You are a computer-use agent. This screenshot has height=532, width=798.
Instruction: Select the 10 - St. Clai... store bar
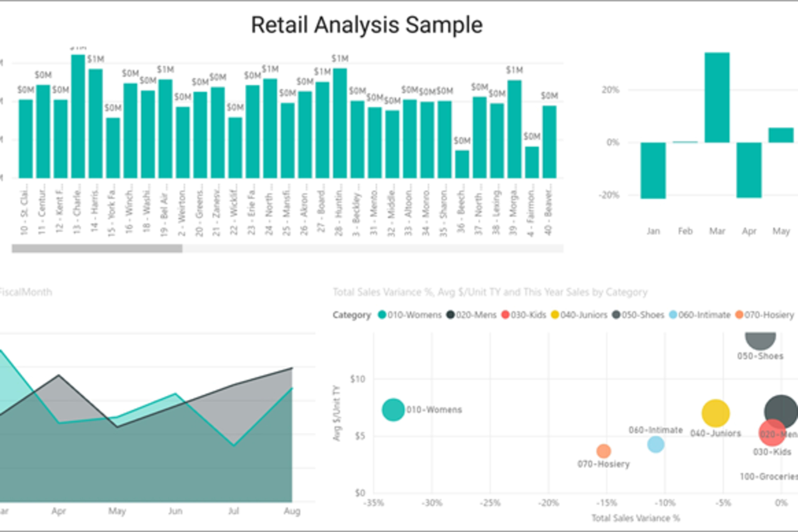pyautogui.click(x=26, y=139)
